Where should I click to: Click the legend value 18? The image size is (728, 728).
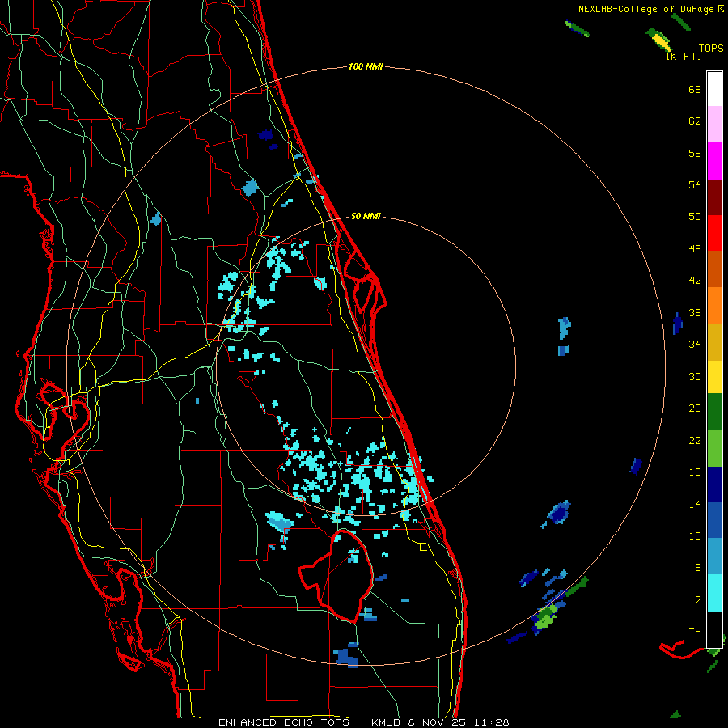coord(695,472)
